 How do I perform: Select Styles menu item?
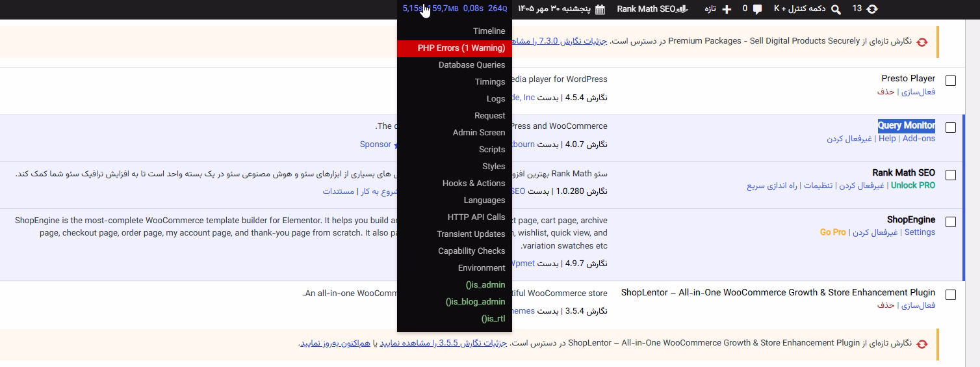pos(454,166)
